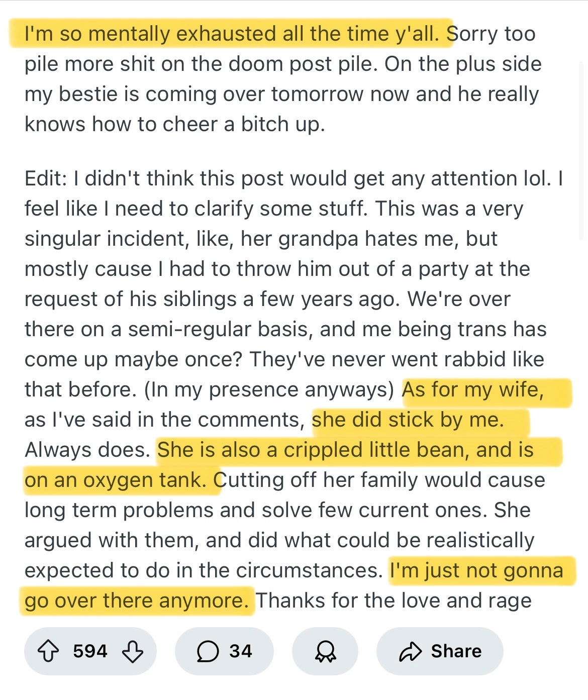Upvote the post with the up arrow
Screen dimensions: 588x700
click(x=48, y=651)
